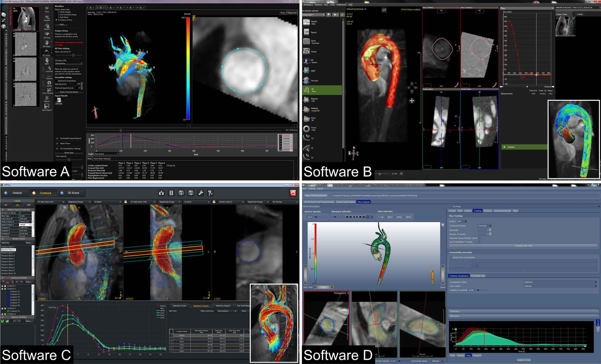Open the Patient icon in Software A
The height and width of the screenshot is (364, 601).
tap(47, 26)
